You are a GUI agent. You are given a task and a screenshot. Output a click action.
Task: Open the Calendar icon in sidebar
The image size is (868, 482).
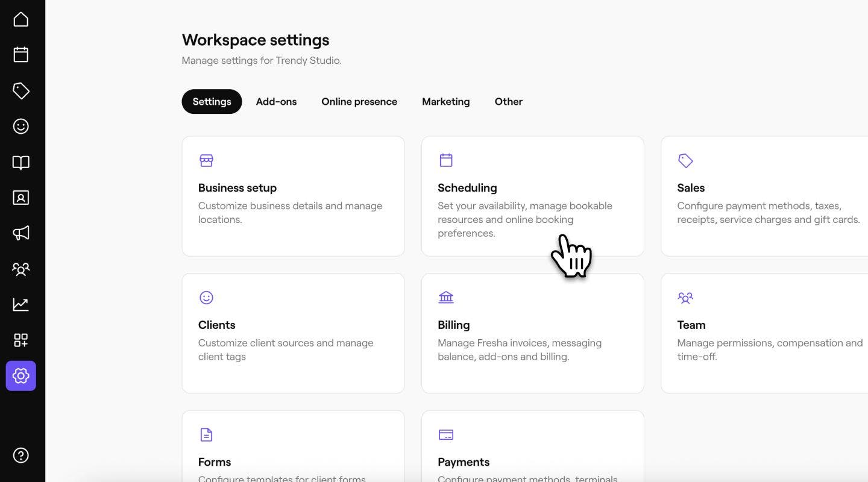(21, 55)
